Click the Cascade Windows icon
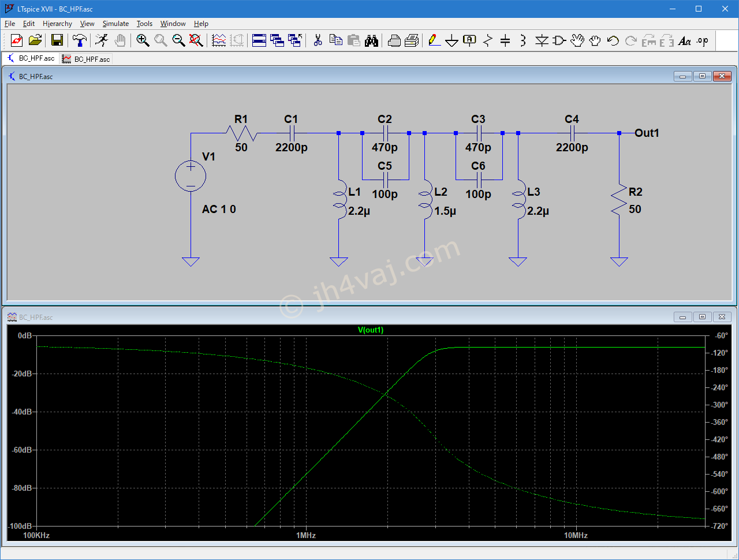Viewport: 739px width, 560px height. point(277,40)
